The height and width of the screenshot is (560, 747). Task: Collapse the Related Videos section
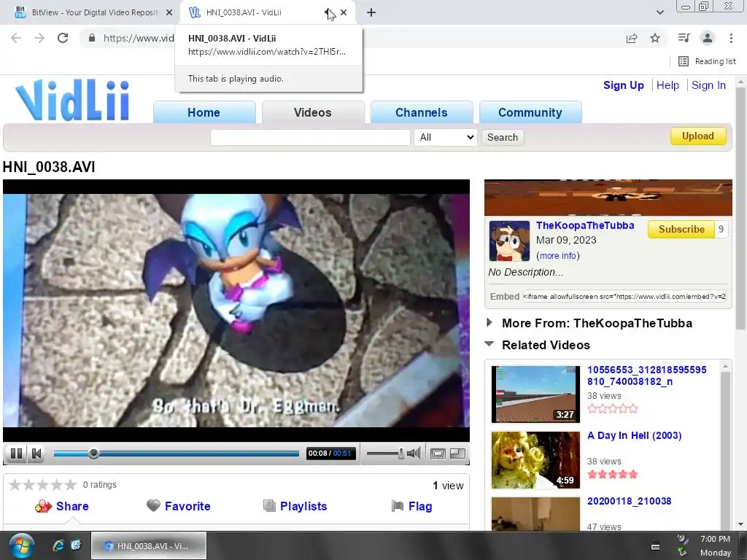click(x=489, y=343)
